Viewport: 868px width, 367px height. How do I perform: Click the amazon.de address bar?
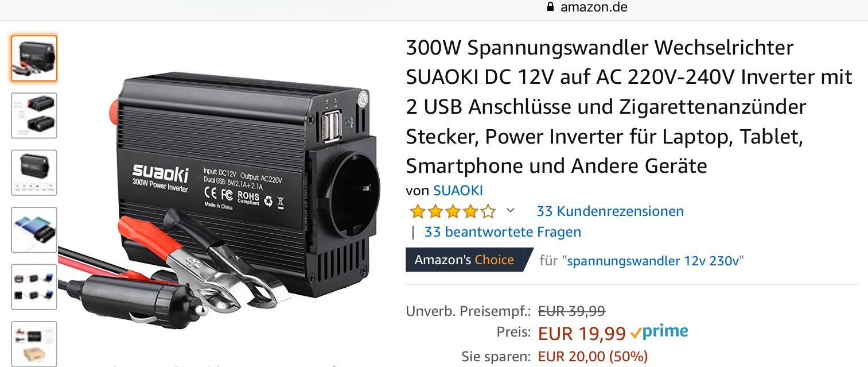point(586,7)
